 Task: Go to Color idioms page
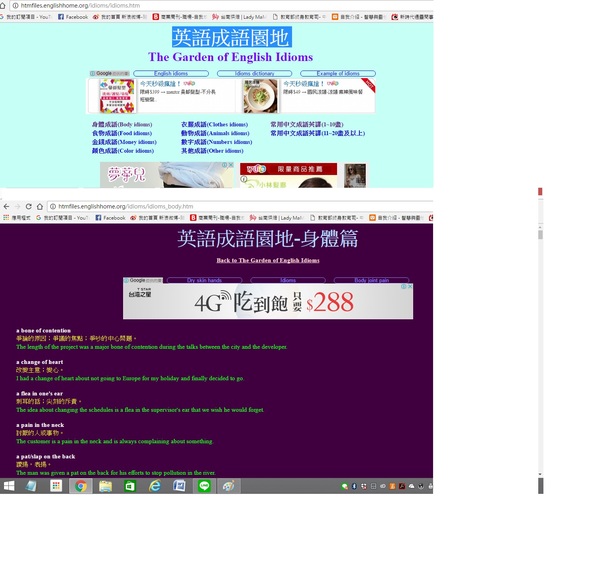tap(122, 151)
